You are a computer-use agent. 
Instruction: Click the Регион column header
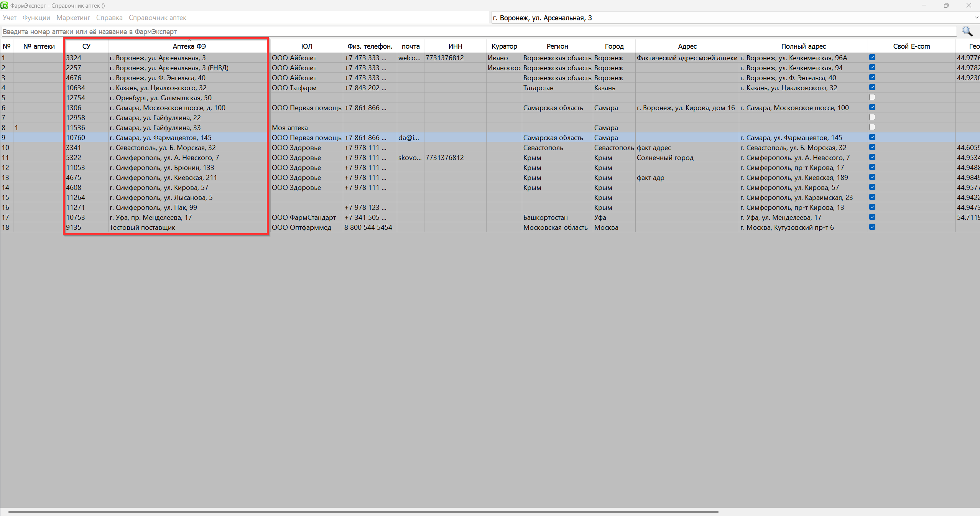point(557,46)
